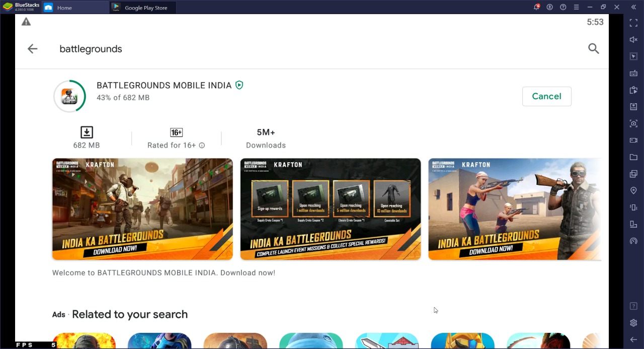Image resolution: width=644 pixels, height=349 pixels.
Task: Click the Welcome to BATTLEGROUNDS description text
Action: pyautogui.click(x=164, y=273)
